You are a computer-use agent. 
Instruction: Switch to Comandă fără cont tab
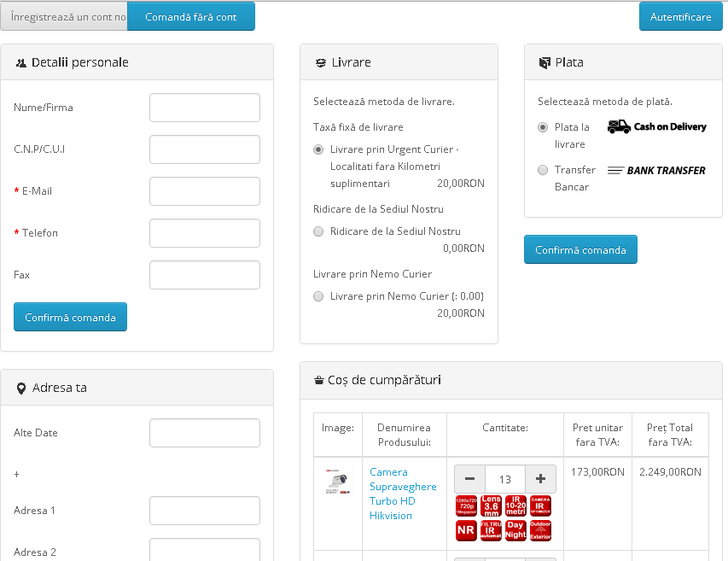191,16
